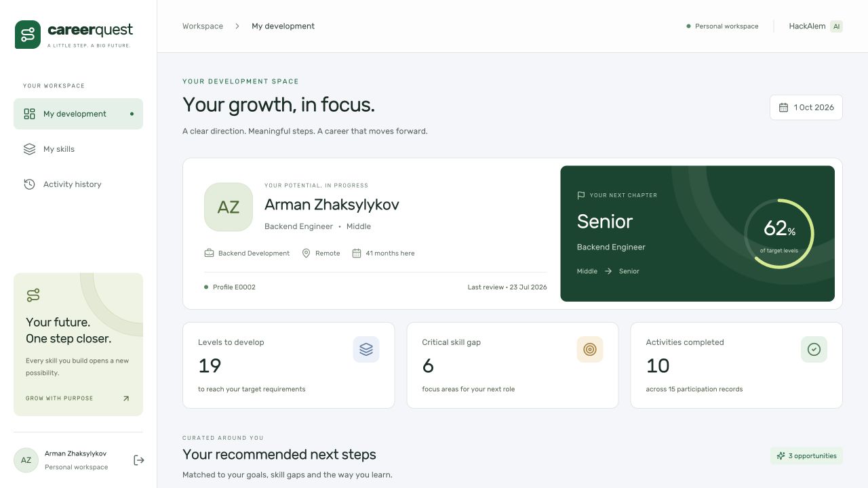The height and width of the screenshot is (488, 868).
Task: Click the arrow between Middle and Senior
Action: tap(608, 271)
